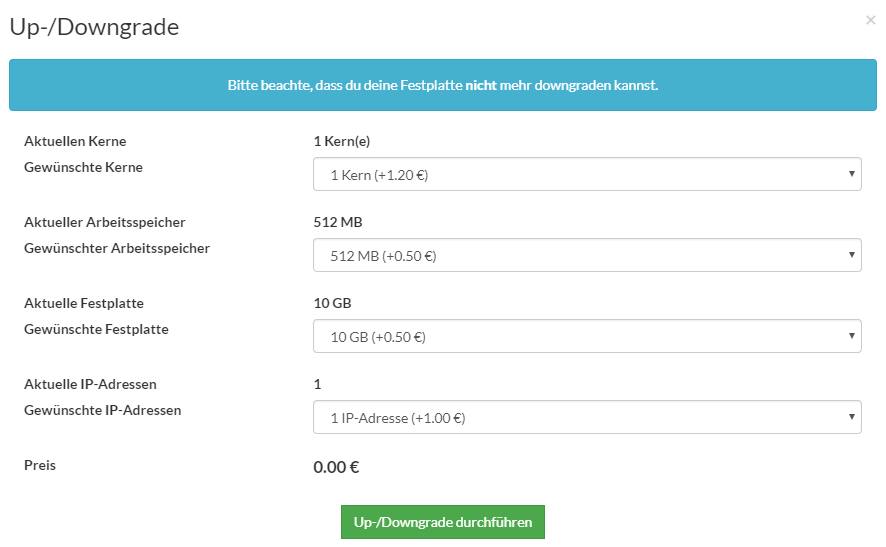Screen dimensions: 886x547
Task: Click the blue Festplatte downgrade warning banner
Action: pyautogui.click(x=442, y=85)
